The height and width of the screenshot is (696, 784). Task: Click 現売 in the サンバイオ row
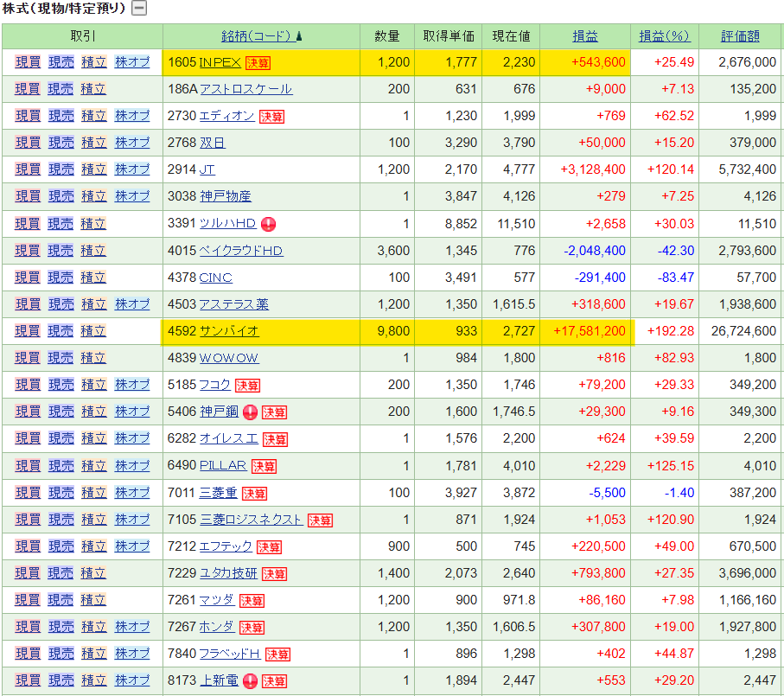tap(61, 331)
